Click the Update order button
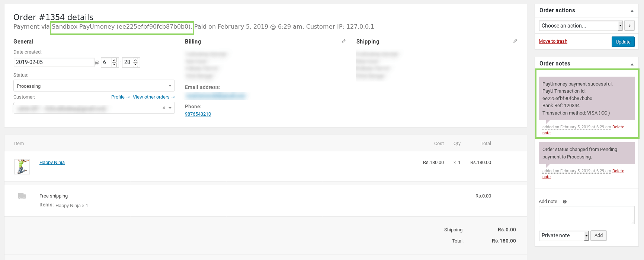 point(623,42)
